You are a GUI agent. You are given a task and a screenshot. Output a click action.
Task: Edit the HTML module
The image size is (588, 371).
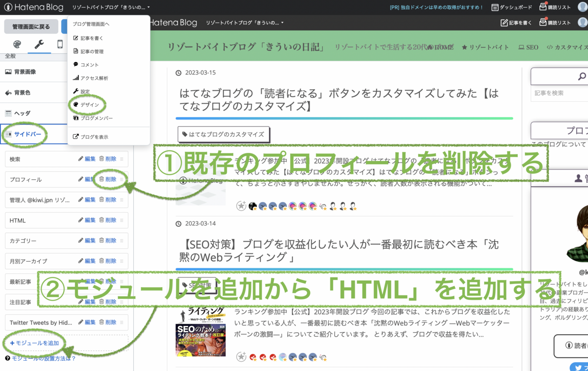tap(87, 221)
